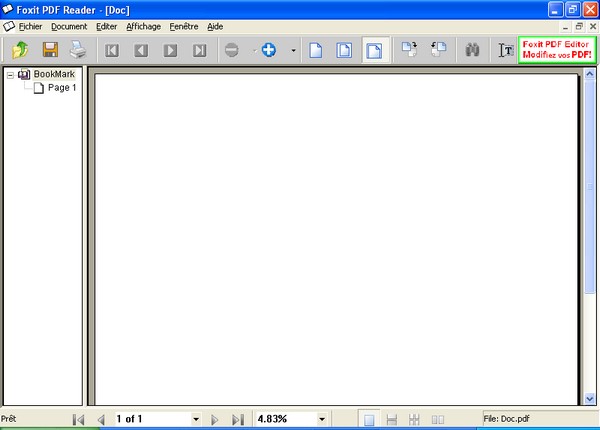Close the Doc document window
The image size is (600, 430).
coord(593,26)
